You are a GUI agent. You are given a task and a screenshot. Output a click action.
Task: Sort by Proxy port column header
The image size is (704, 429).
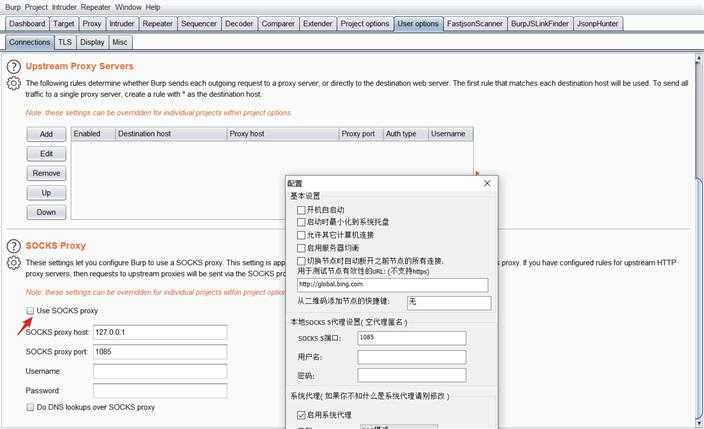coord(361,134)
